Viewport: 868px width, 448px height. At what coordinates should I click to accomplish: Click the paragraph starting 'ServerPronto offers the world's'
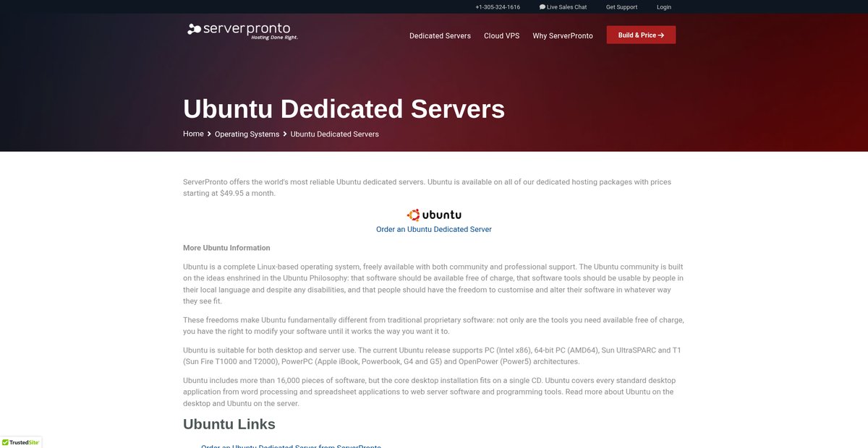(427, 187)
